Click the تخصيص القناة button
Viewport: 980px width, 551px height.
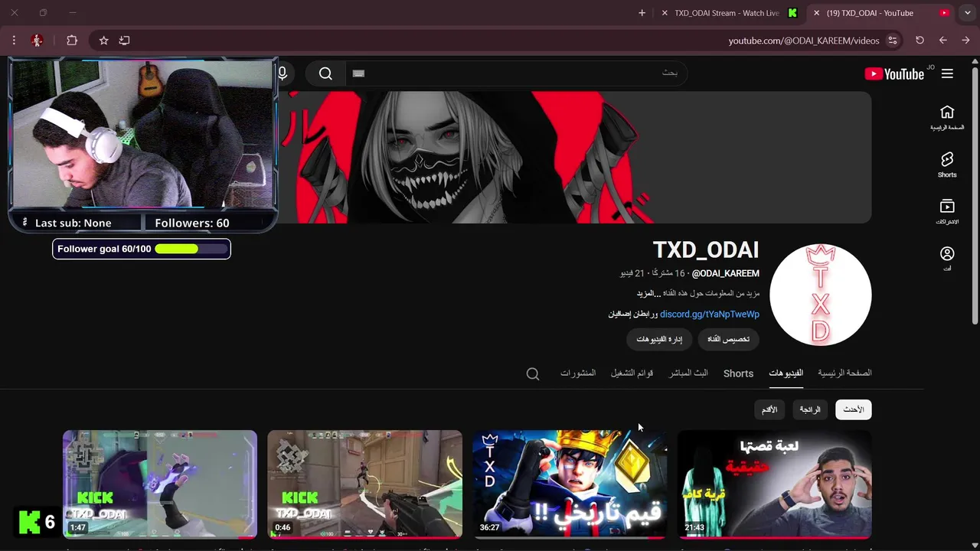click(728, 339)
